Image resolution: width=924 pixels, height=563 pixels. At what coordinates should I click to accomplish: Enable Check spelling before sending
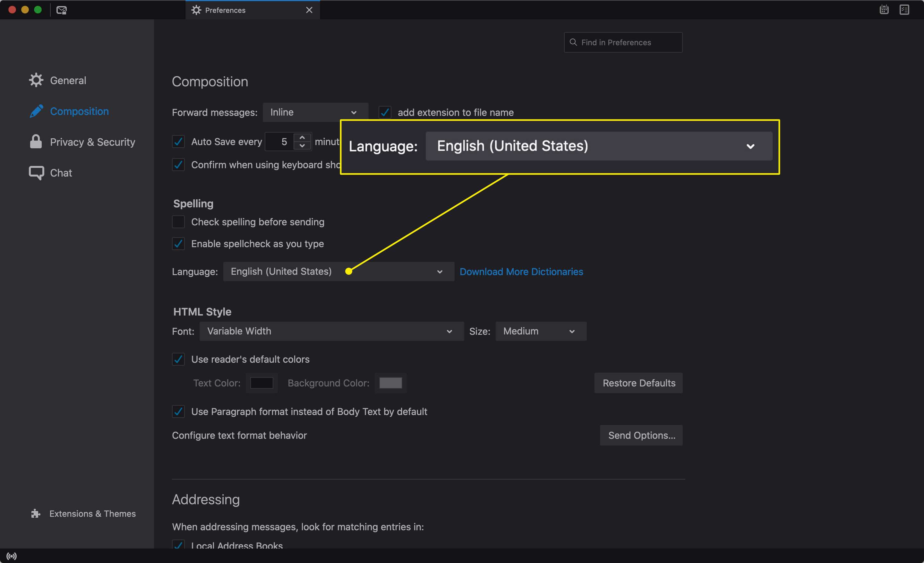(178, 222)
